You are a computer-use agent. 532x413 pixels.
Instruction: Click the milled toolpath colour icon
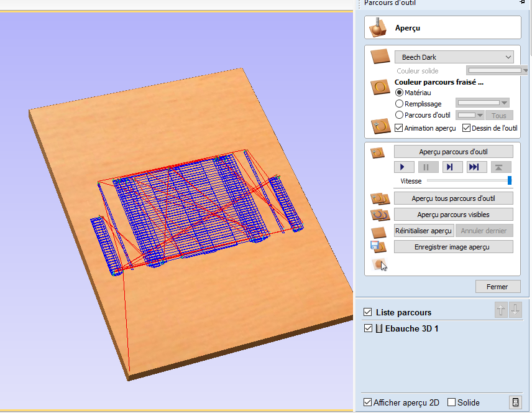pyautogui.click(x=380, y=87)
